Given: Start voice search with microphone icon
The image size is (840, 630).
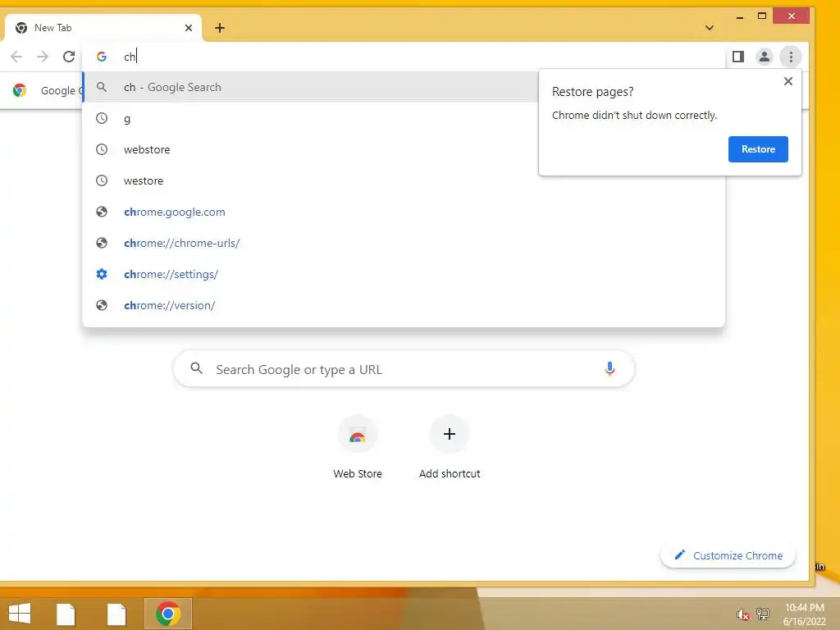Looking at the screenshot, I should click(609, 368).
